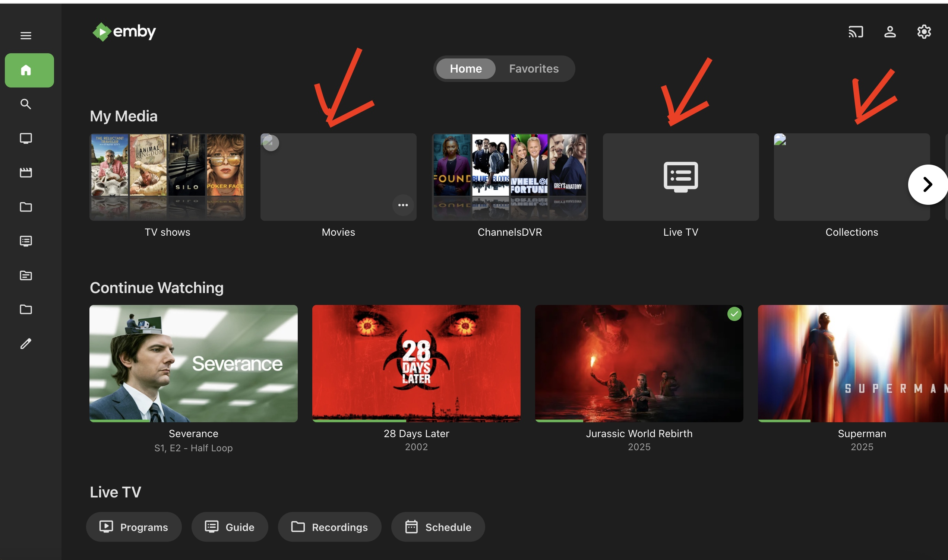948x560 pixels.
Task: Click the green home sidebar button
Action: (29, 70)
